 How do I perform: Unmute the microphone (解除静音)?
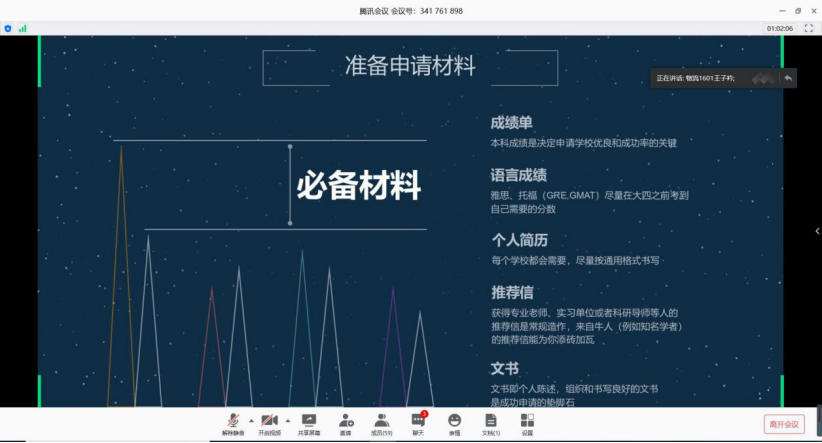(233, 423)
